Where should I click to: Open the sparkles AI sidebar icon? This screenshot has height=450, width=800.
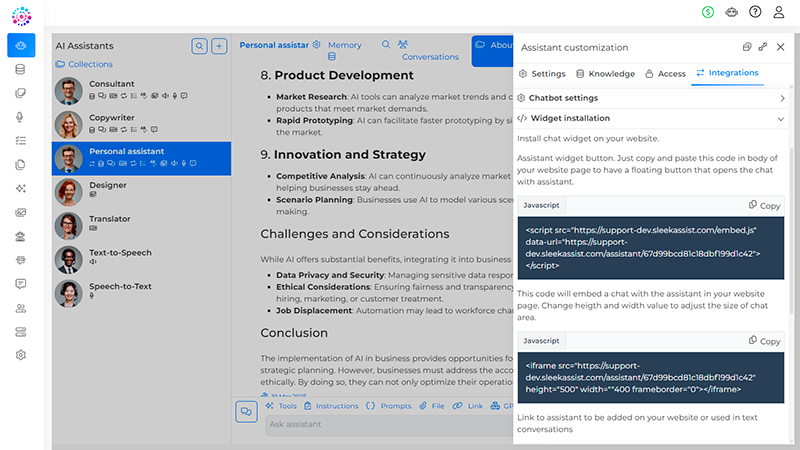20,188
